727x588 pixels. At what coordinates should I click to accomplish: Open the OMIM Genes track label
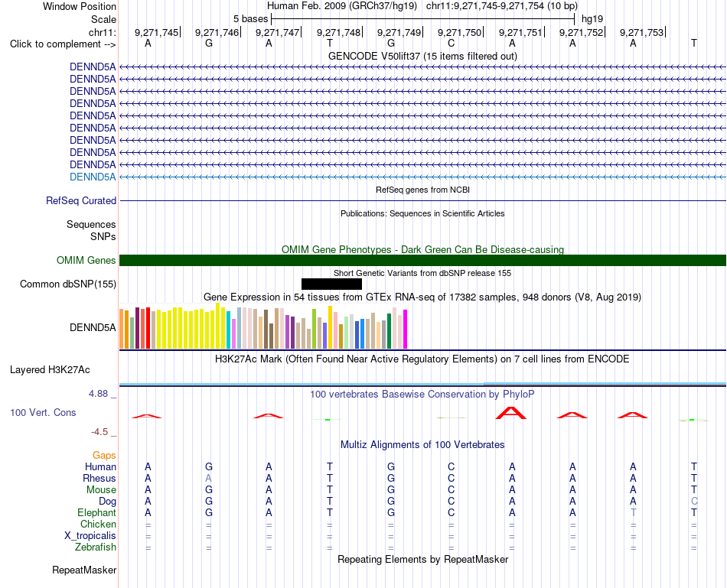(86, 261)
